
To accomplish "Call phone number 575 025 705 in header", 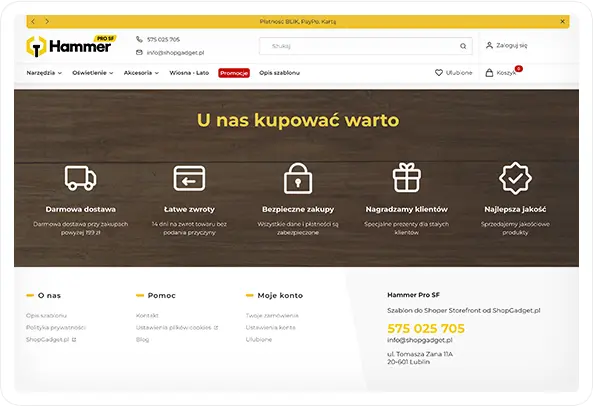I will tap(163, 39).
